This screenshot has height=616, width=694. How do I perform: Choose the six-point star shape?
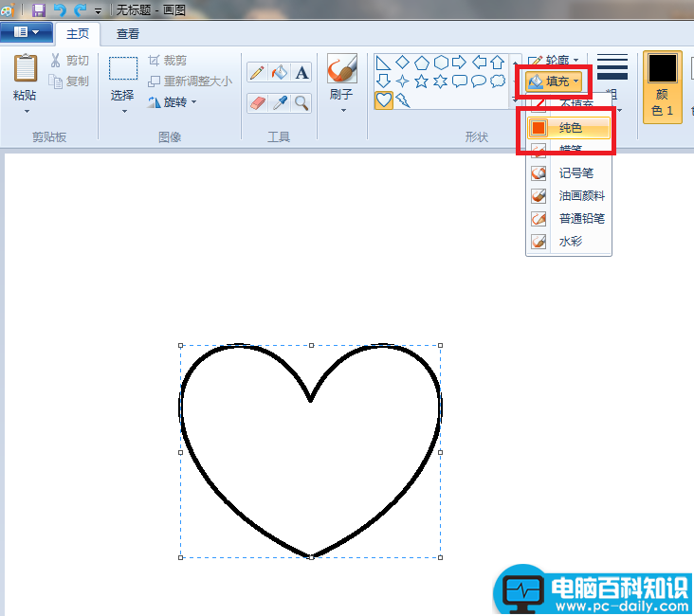[440, 81]
